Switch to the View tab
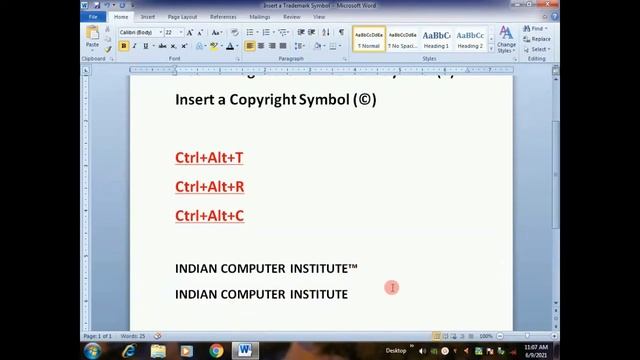 tap(319, 17)
